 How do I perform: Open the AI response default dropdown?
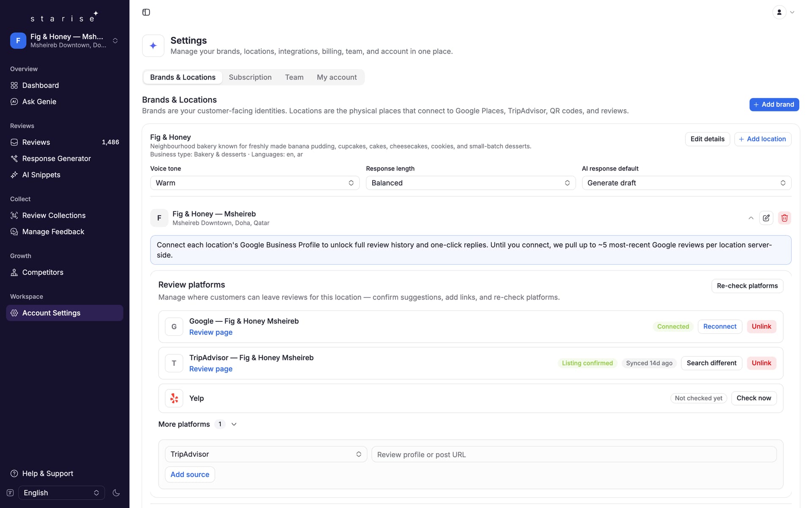[686, 183]
